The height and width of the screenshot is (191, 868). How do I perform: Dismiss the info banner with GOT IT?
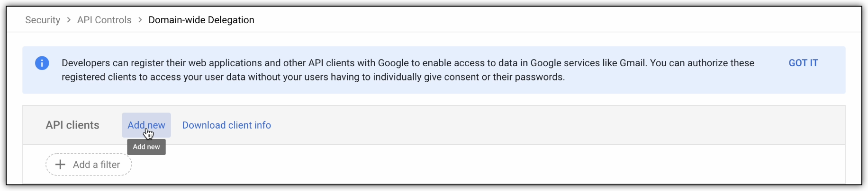coord(803,63)
